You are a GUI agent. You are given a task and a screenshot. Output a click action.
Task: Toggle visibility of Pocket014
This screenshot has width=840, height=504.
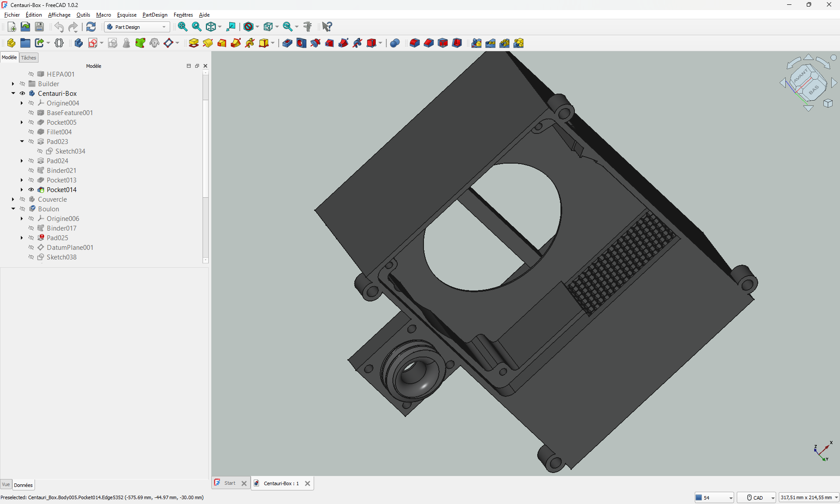pos(31,190)
